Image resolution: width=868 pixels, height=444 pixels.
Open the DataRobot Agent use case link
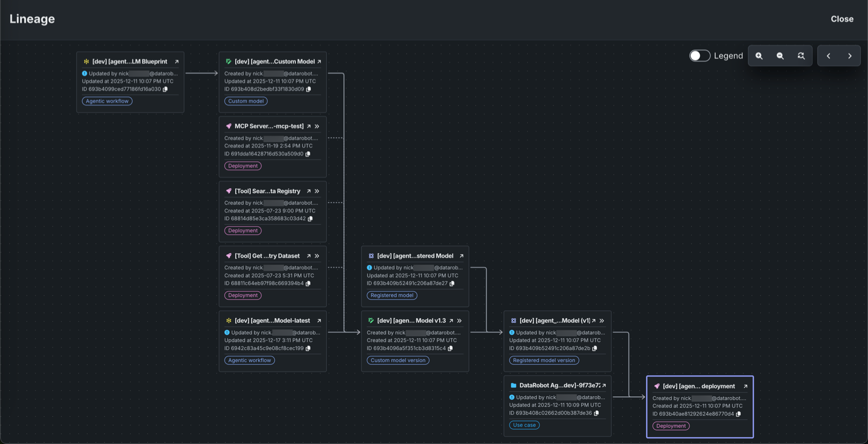[604, 386]
